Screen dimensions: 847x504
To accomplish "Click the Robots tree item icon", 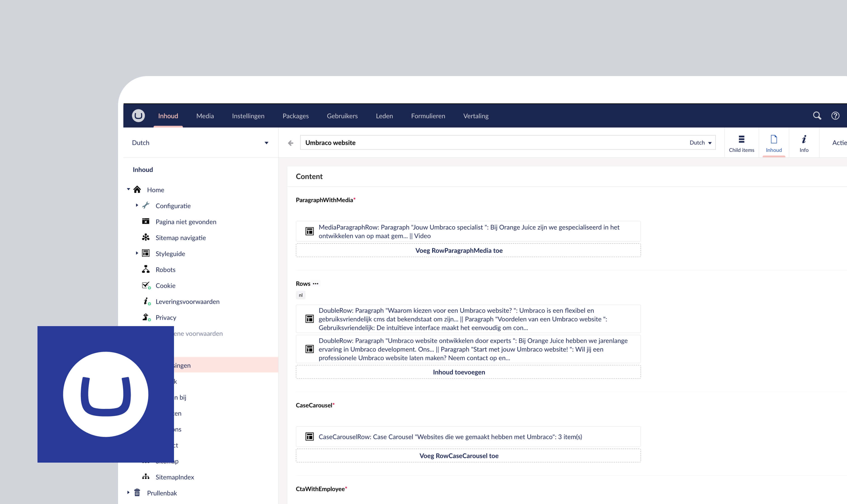I will tap(146, 269).
